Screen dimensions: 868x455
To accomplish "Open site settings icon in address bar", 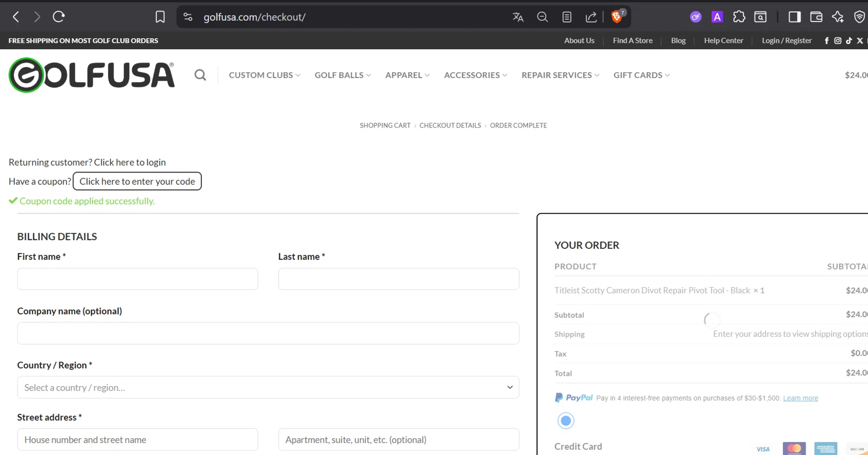I will click(188, 17).
